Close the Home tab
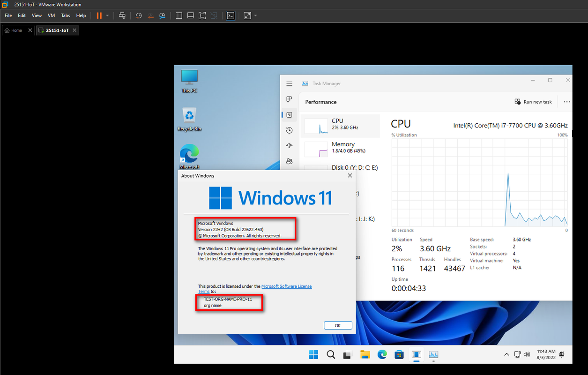 coord(30,30)
